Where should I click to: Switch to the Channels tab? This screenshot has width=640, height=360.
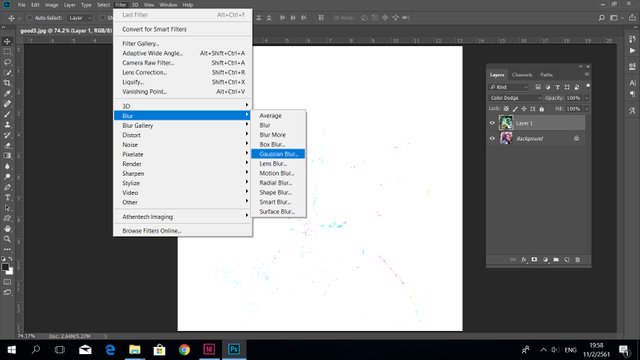click(522, 75)
